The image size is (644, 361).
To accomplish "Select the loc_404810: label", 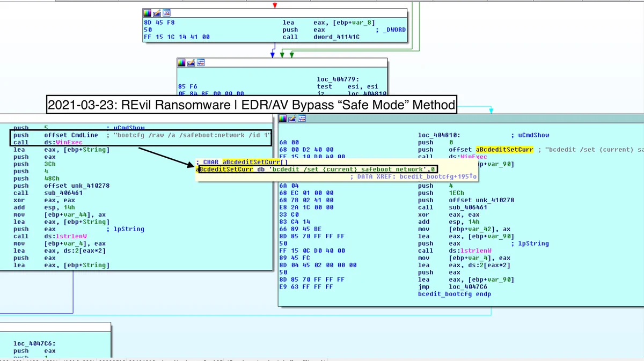I will coord(439,135).
